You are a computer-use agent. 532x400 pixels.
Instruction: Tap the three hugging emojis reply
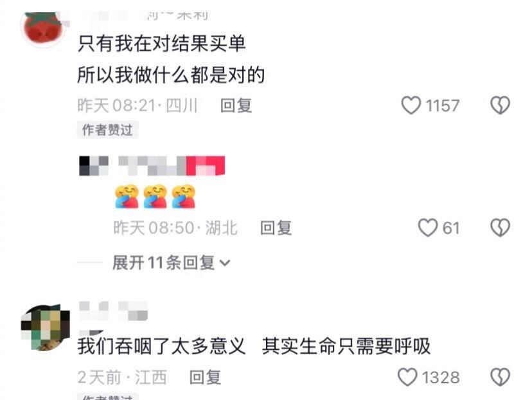[155, 196]
